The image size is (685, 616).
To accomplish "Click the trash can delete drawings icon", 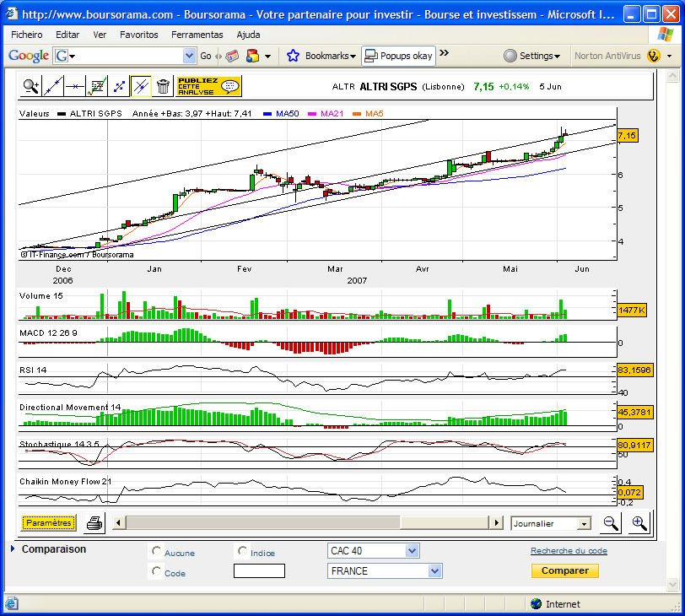I will [x=163, y=86].
